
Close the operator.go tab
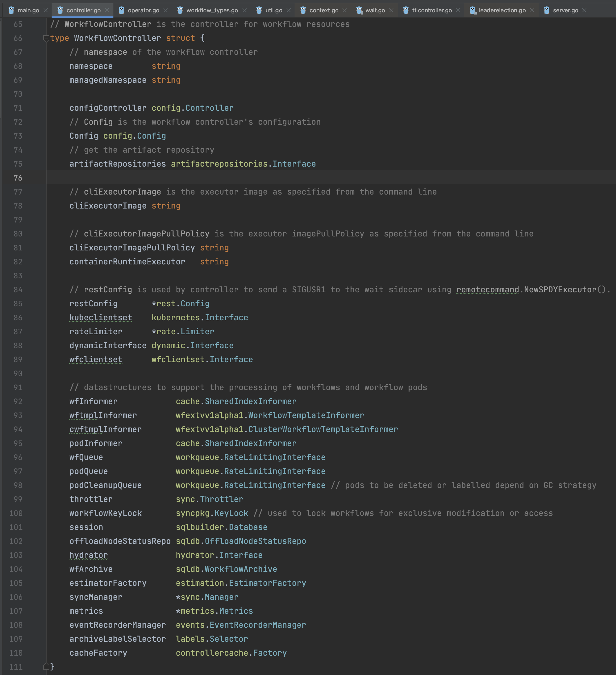click(x=166, y=10)
